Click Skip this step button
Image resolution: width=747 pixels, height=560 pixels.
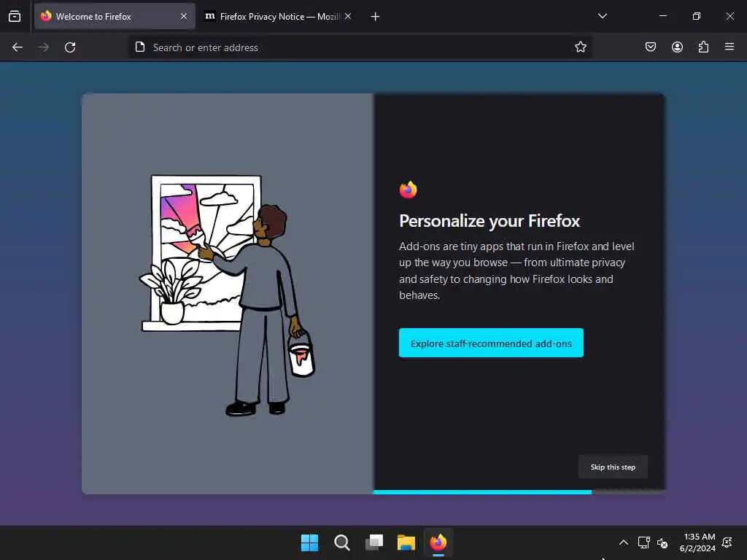[x=613, y=467]
